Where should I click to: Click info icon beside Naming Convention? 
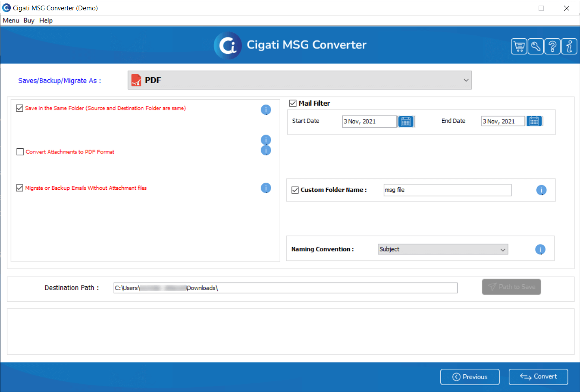pos(540,250)
